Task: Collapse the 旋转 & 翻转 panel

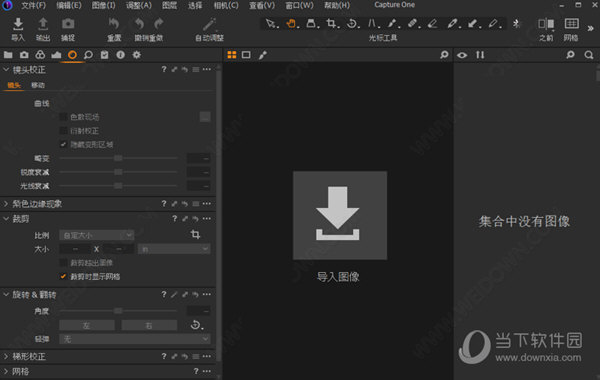Action: [6, 294]
